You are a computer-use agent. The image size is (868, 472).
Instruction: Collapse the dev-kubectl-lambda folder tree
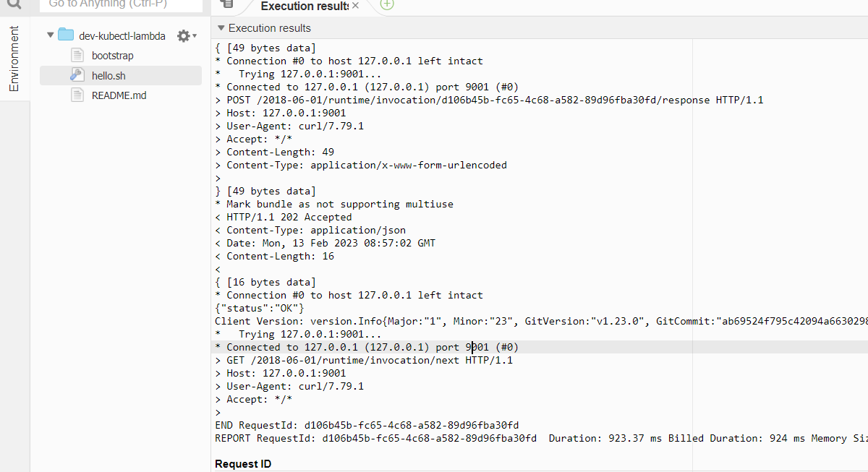coord(50,35)
